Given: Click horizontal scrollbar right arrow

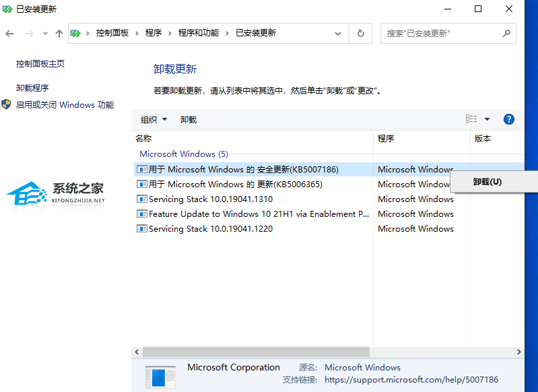Looking at the screenshot, I should click(518, 352).
